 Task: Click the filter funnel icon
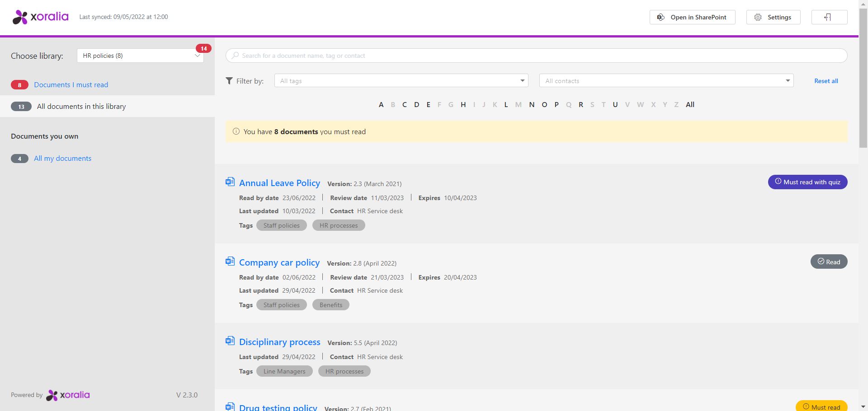click(x=229, y=81)
